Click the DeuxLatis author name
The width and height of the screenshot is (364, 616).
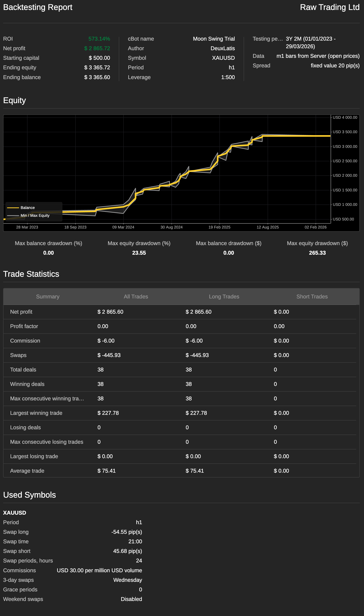222,48
